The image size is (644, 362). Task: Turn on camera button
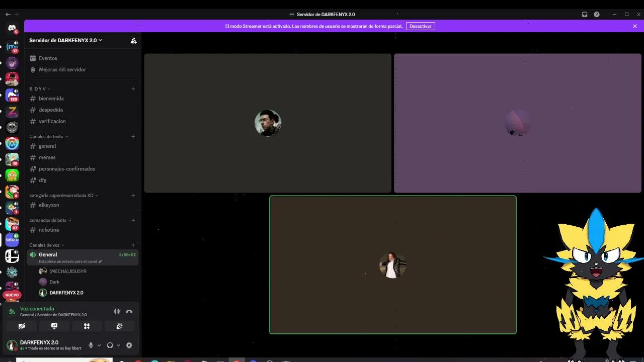(22, 326)
